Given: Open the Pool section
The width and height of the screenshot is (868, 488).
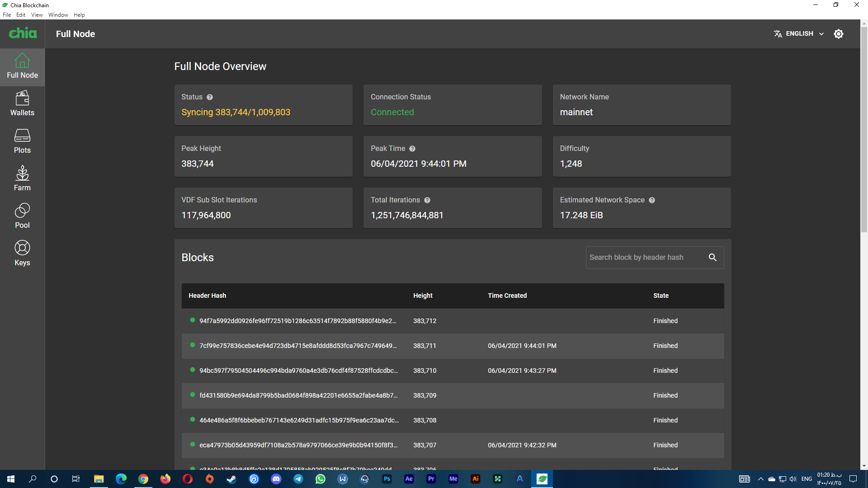Looking at the screenshot, I should [x=22, y=217].
